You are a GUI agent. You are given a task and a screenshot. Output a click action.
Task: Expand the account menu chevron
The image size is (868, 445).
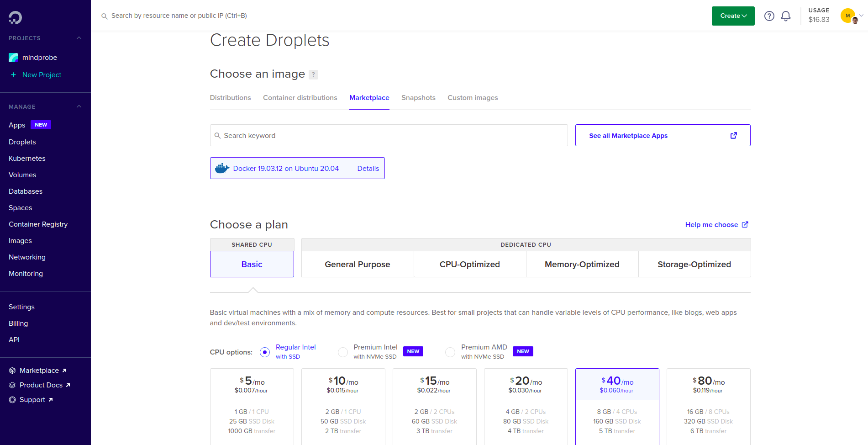(x=861, y=16)
